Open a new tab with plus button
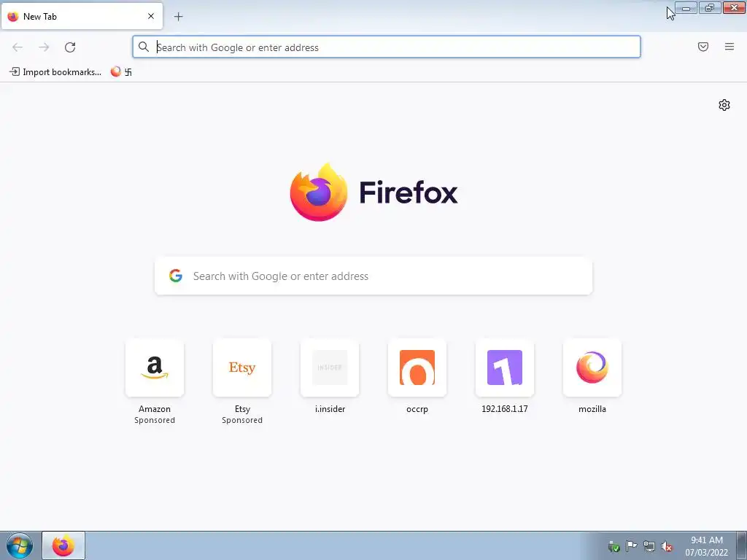This screenshot has height=560, width=747. tap(178, 17)
